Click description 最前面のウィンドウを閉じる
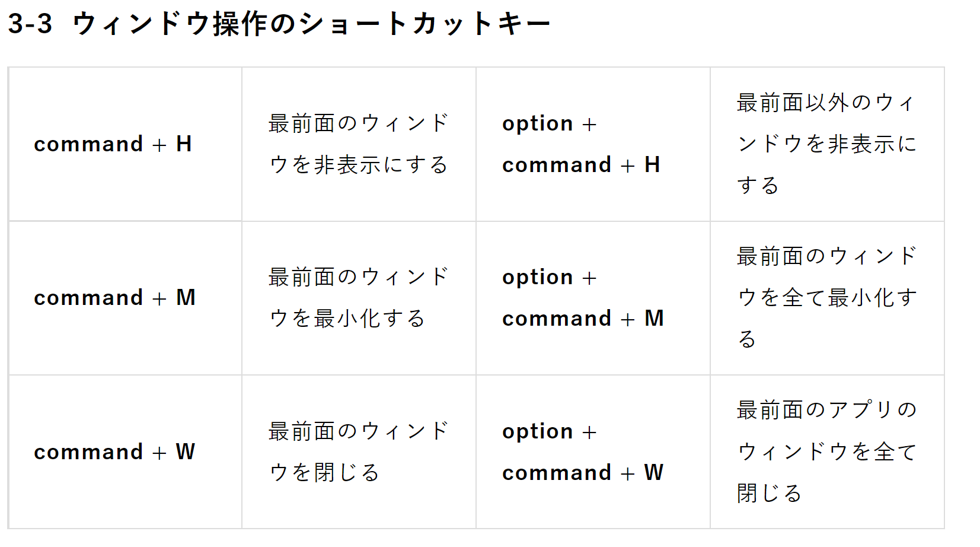Viewport: 980px width, 547px height. 358,452
